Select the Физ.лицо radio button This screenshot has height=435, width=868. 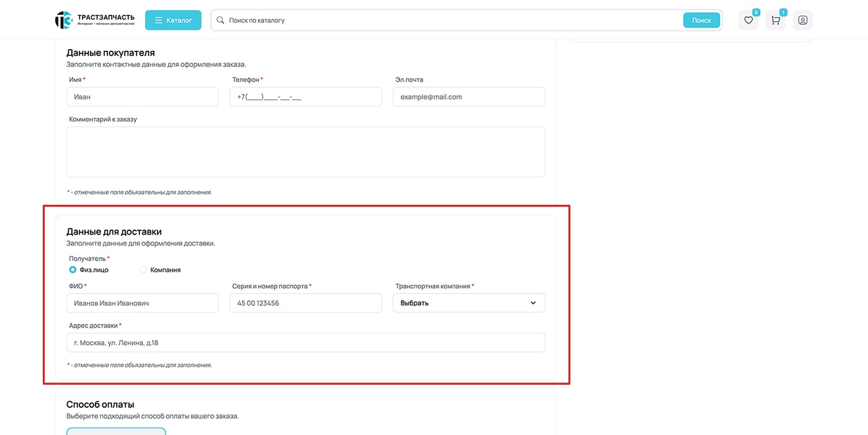click(73, 270)
